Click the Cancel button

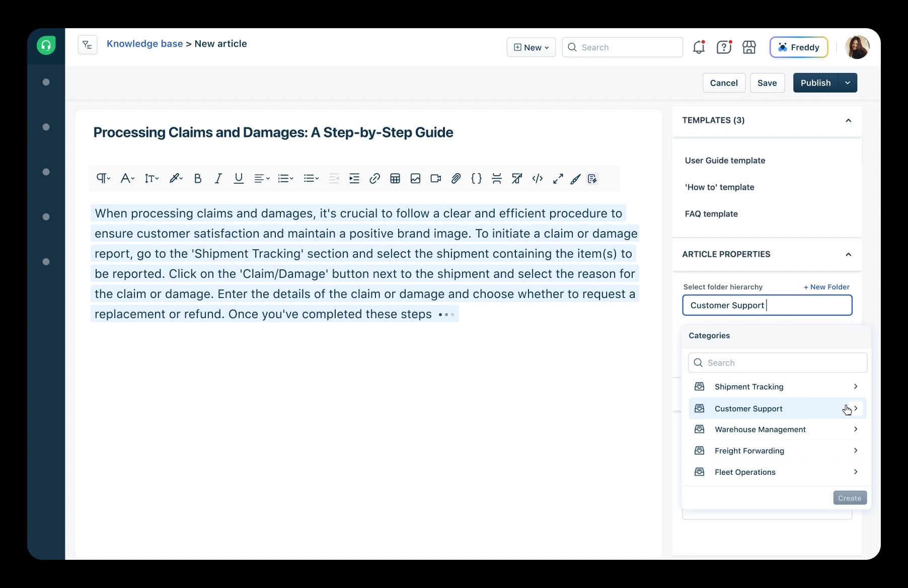724,83
